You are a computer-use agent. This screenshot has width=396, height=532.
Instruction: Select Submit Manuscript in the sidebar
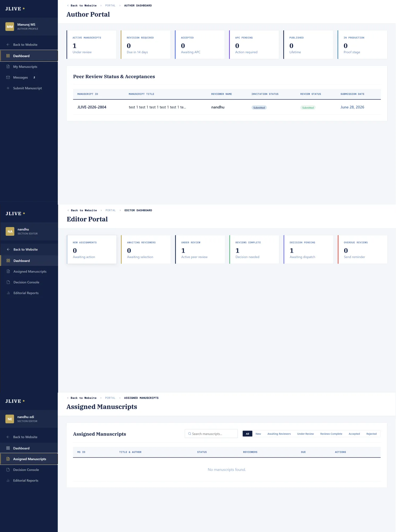[29, 88]
